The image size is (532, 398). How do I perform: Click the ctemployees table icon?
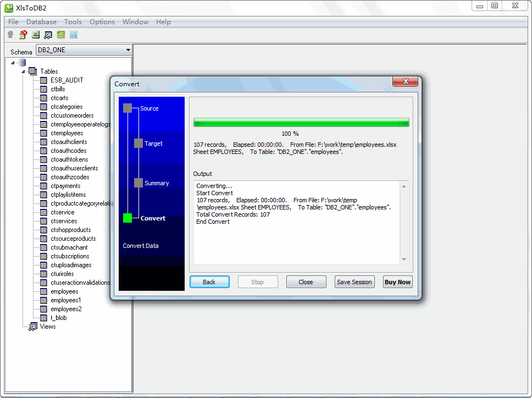point(43,133)
